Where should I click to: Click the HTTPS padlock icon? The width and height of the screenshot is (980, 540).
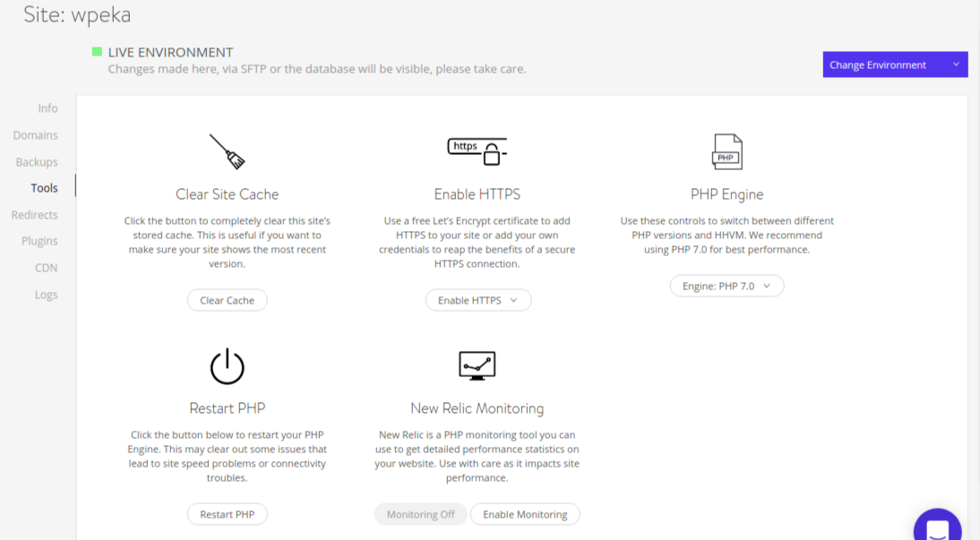click(477, 150)
